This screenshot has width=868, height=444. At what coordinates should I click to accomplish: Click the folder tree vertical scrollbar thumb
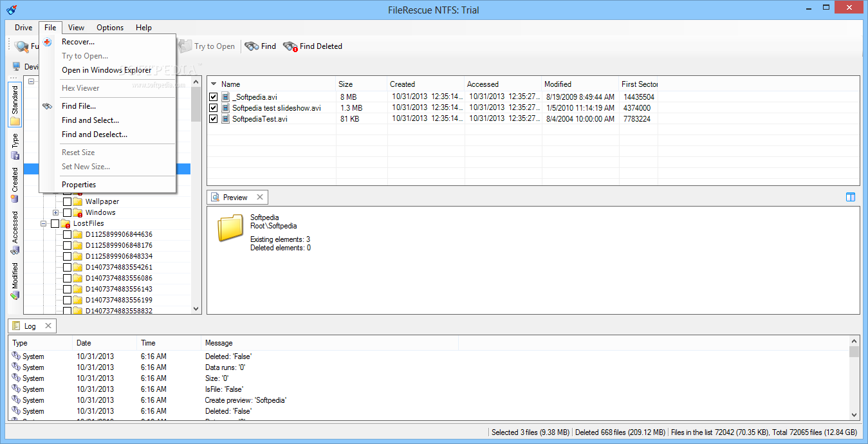tap(197, 104)
